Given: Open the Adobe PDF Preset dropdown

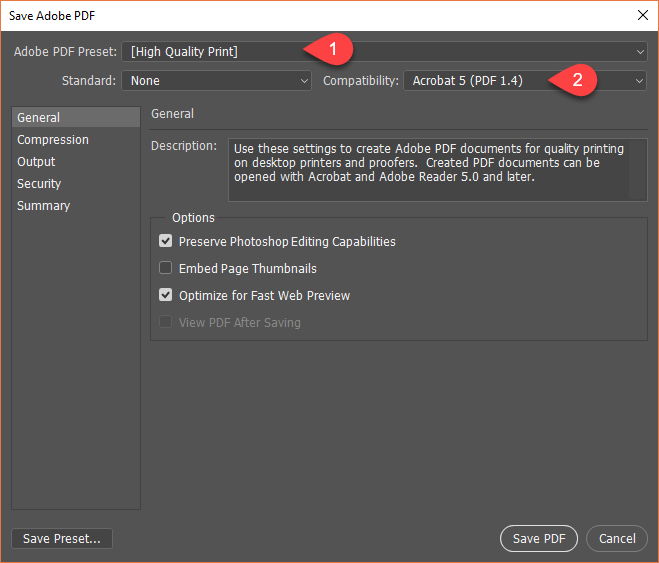Looking at the screenshot, I should pyautogui.click(x=384, y=52).
